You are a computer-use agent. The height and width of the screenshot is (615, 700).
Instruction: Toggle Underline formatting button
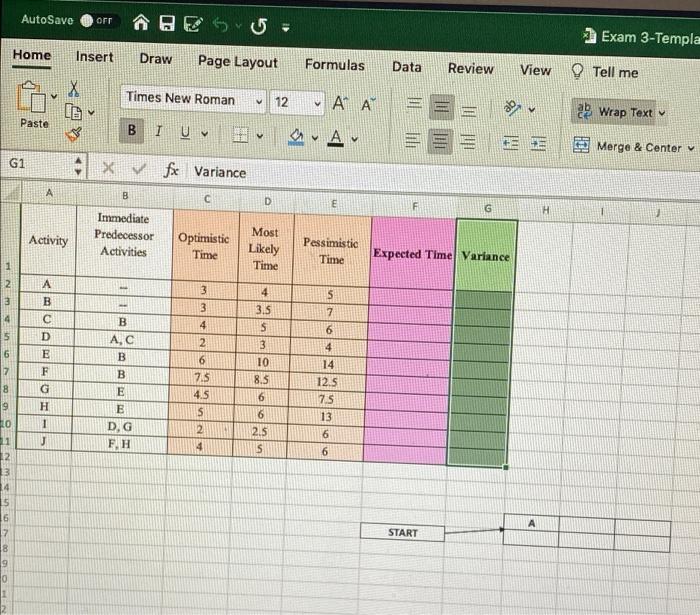(185, 132)
